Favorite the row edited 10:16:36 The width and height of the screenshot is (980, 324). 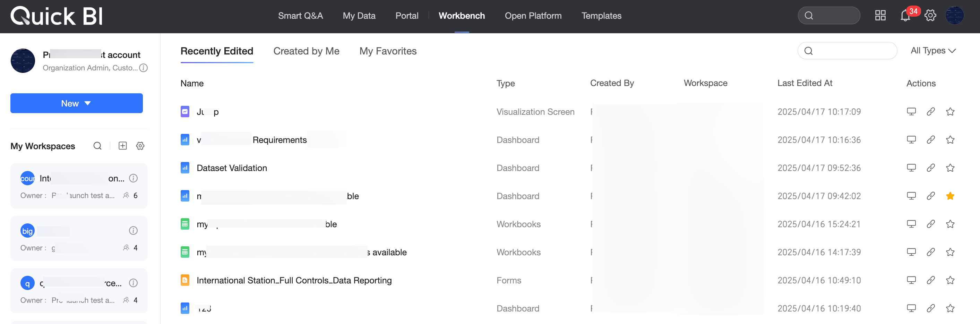click(x=950, y=140)
